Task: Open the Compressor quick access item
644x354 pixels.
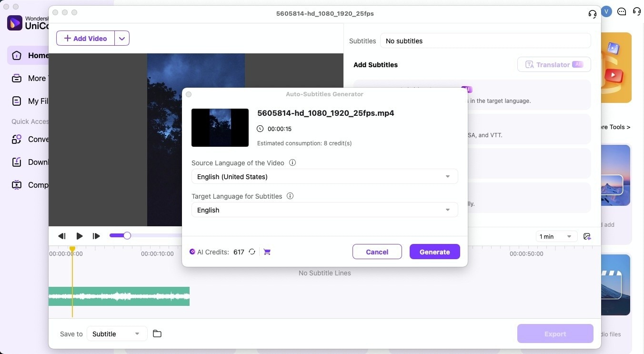Action: tap(29, 185)
